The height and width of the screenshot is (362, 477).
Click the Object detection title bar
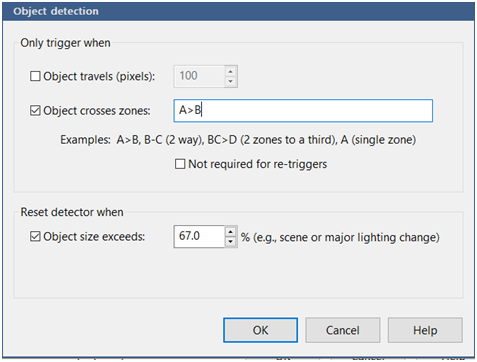click(238, 11)
